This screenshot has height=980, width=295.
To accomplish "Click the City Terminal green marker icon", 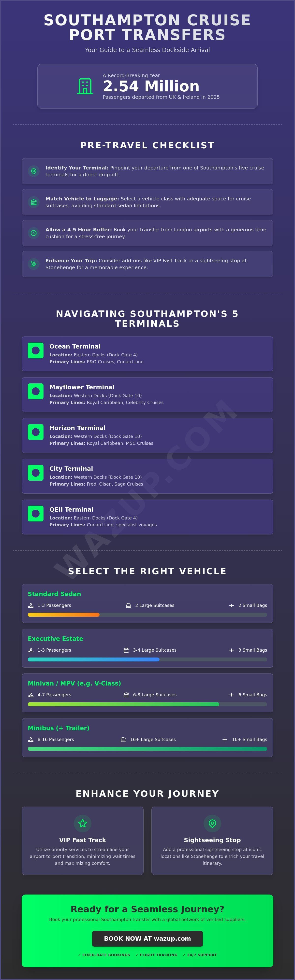I will (x=35, y=473).
